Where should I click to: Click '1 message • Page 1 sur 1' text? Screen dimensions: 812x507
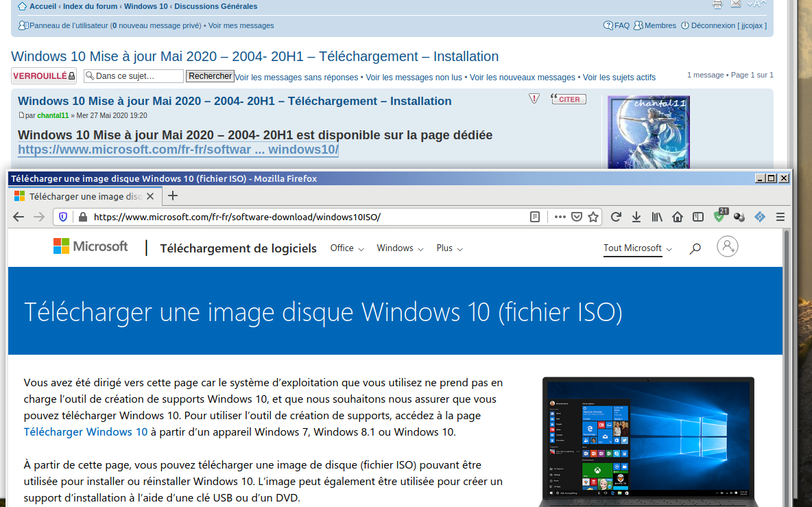point(730,75)
